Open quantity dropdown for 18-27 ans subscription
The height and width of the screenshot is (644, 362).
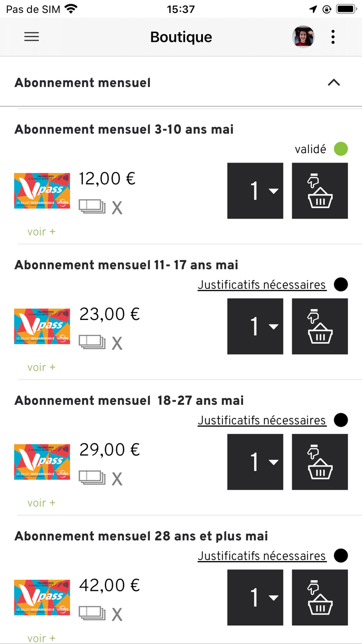(x=255, y=462)
